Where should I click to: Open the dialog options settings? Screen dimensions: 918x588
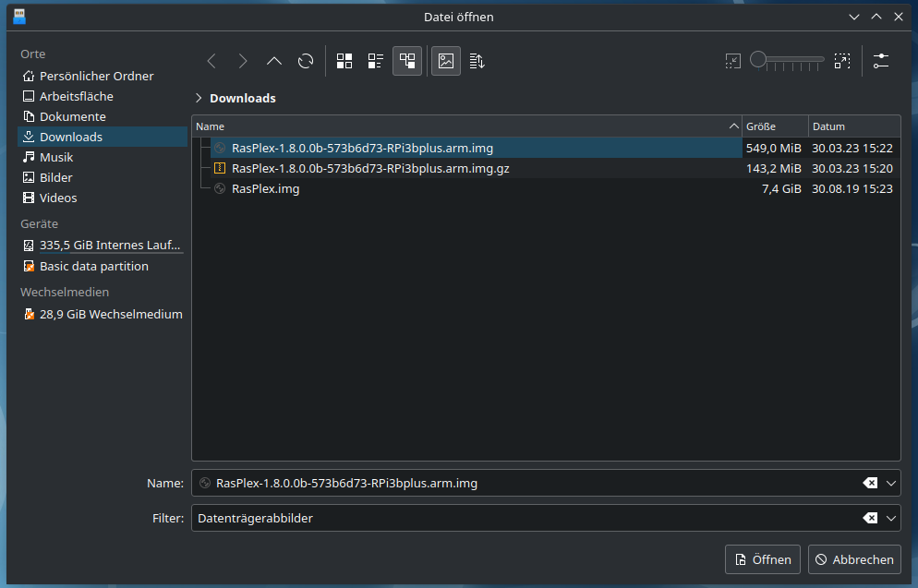(880, 61)
